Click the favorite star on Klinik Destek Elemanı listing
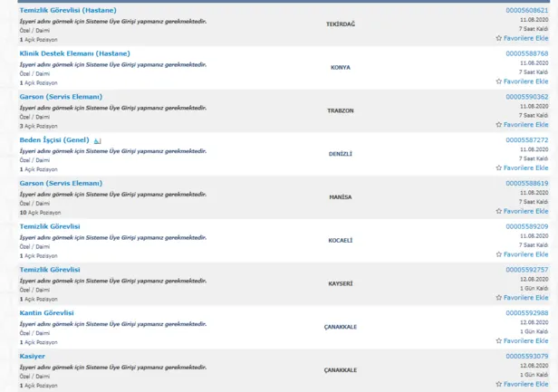Viewport: 558px width, 392px height. [x=498, y=81]
